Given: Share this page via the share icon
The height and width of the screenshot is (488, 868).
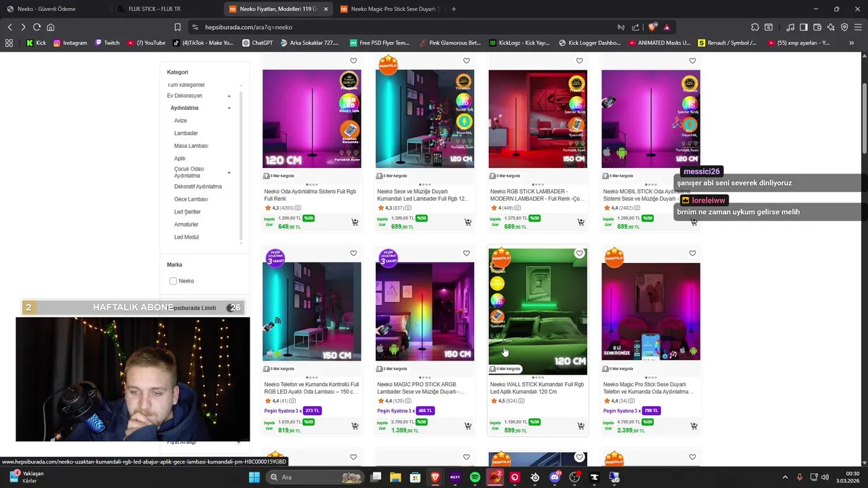Looking at the screenshot, I should (x=635, y=27).
